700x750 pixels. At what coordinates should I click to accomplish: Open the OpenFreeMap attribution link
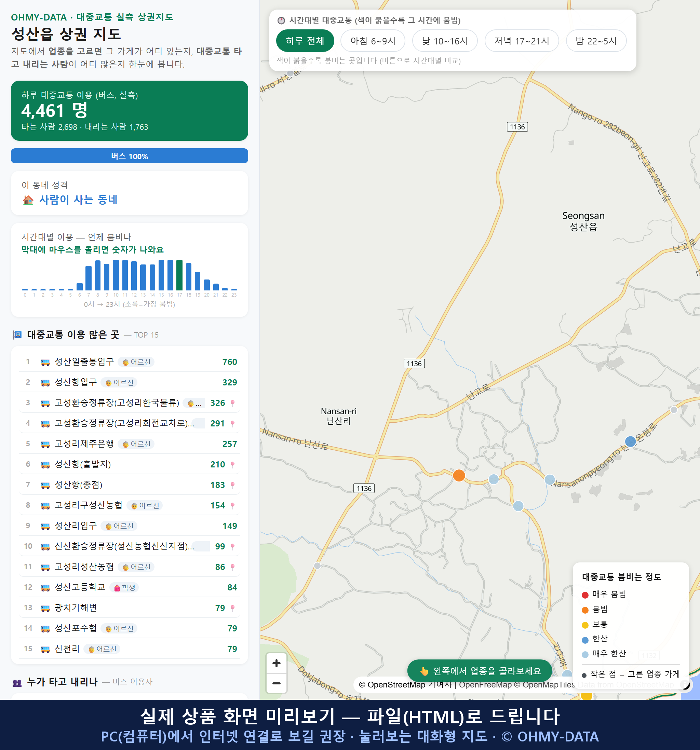tap(485, 685)
